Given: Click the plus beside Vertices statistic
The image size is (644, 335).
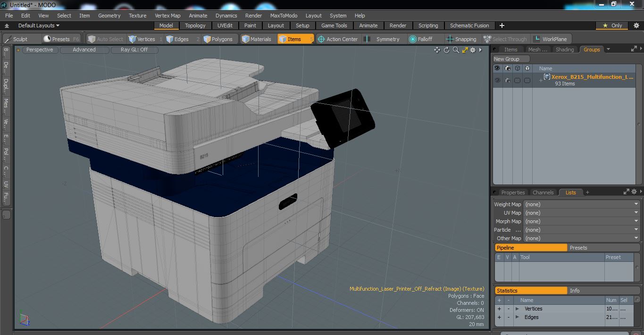Looking at the screenshot, I should pyautogui.click(x=499, y=309).
